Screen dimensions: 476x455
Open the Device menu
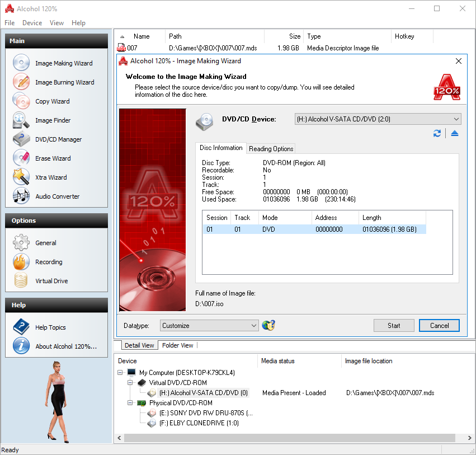click(32, 23)
